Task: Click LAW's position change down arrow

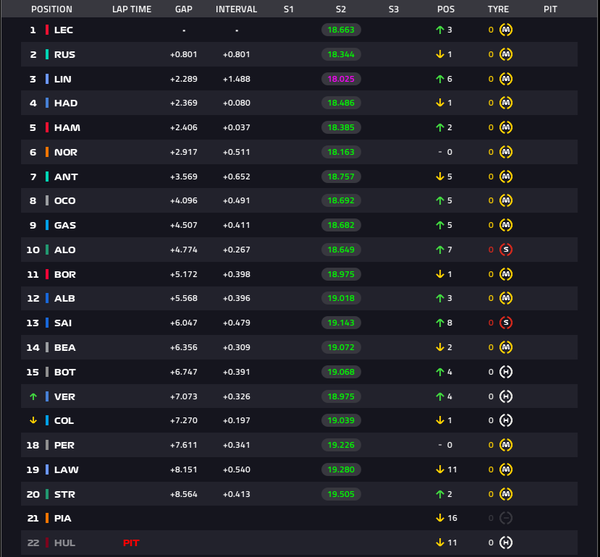Action: point(440,469)
